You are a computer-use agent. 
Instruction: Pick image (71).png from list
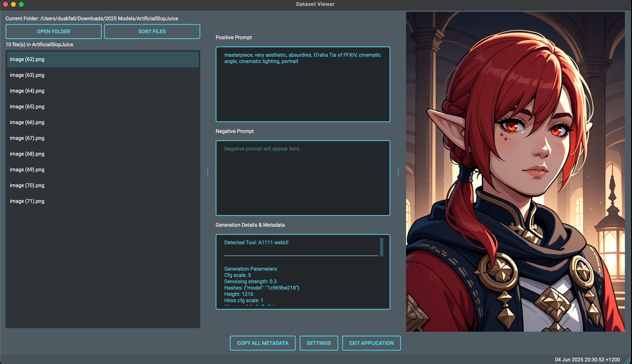27,201
